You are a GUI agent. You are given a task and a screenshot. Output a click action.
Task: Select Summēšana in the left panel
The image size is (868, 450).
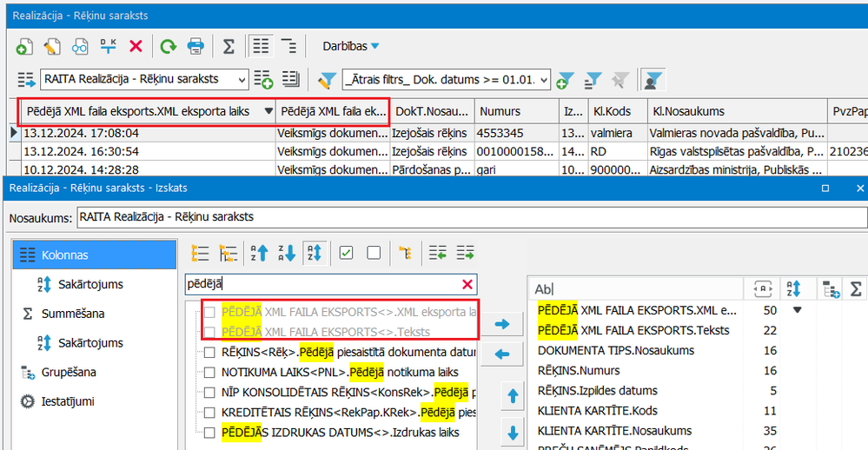click(71, 313)
